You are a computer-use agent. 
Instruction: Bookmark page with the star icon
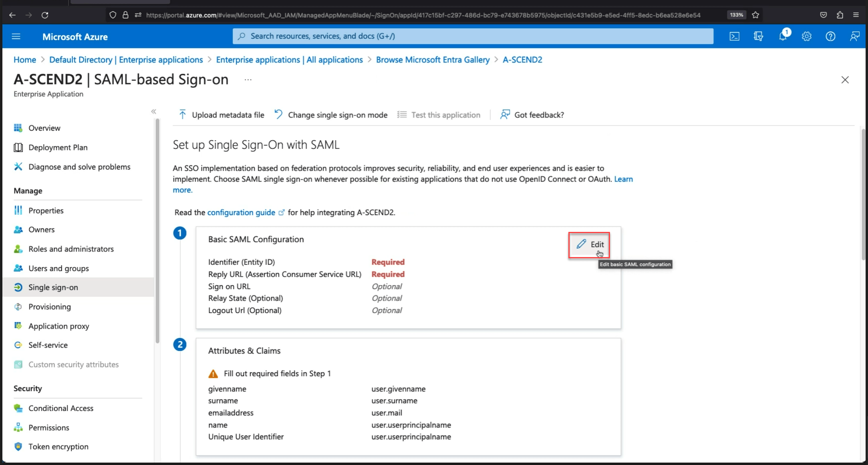coord(755,15)
